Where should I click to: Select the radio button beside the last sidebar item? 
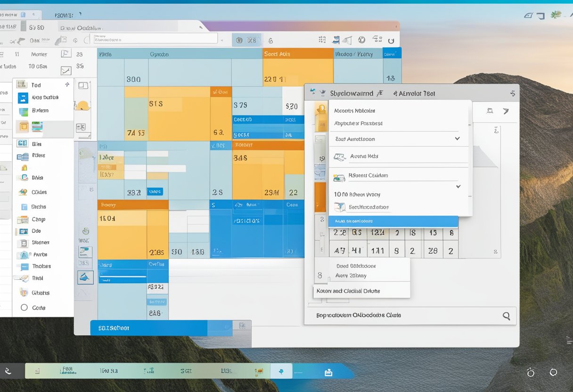tap(24, 308)
